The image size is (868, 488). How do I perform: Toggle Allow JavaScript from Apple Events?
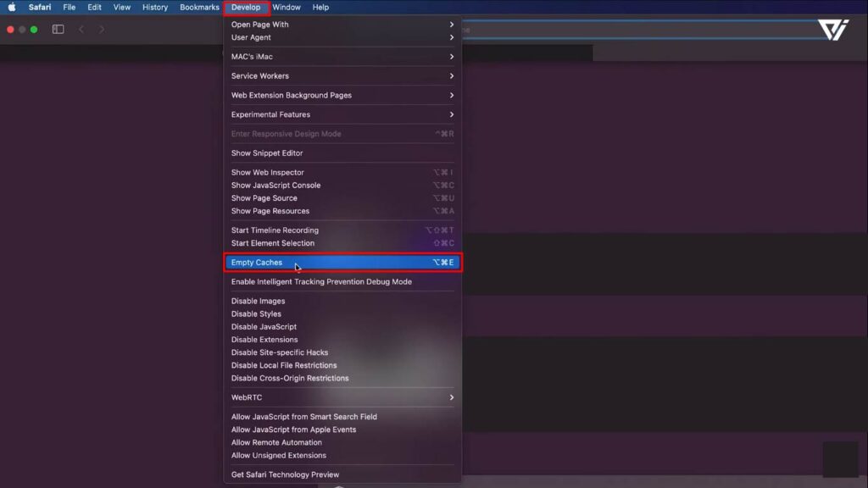342,430
